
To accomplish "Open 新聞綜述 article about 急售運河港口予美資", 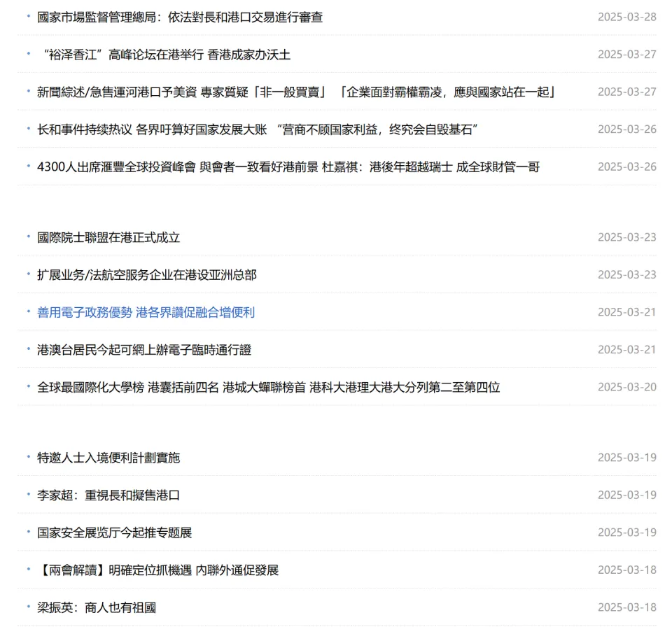I will [x=295, y=92].
